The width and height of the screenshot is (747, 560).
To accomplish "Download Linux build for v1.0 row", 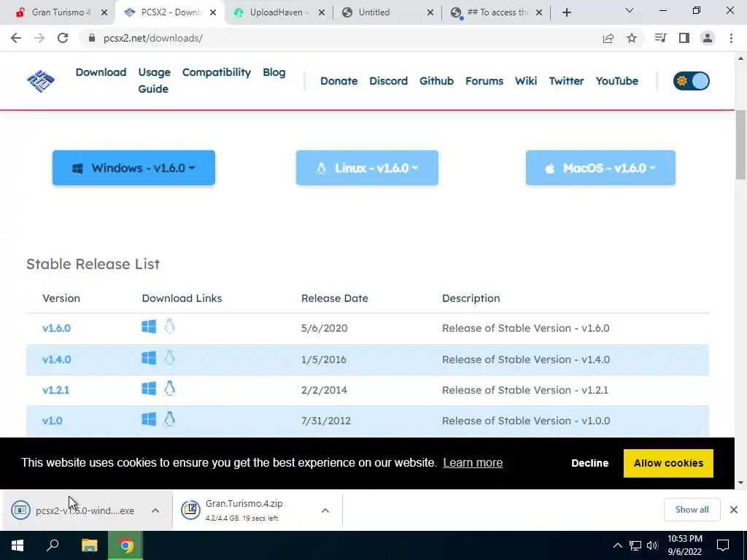I will (x=169, y=419).
